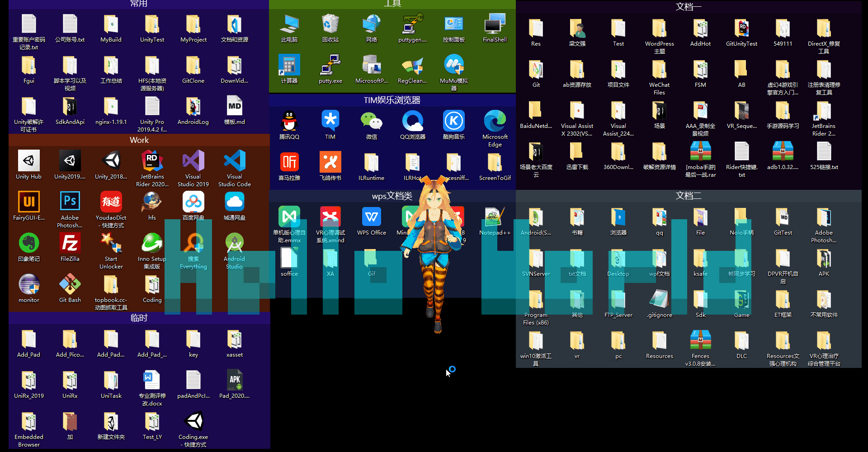The image size is (868, 452).
Task: Open VR xmind mind map file
Action: (330, 225)
